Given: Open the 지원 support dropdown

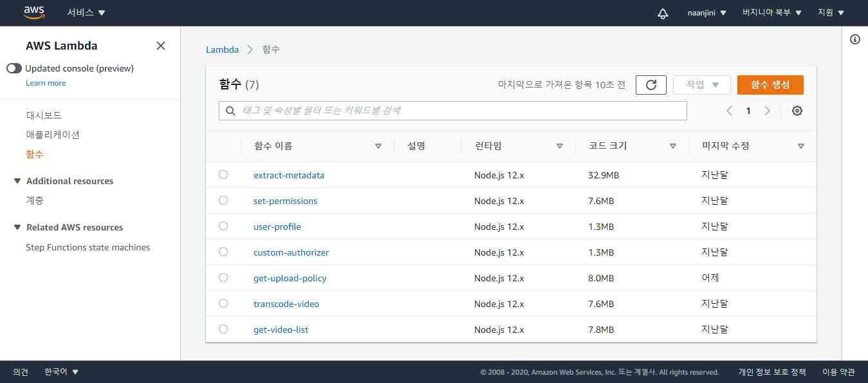Looking at the screenshot, I should coord(831,13).
